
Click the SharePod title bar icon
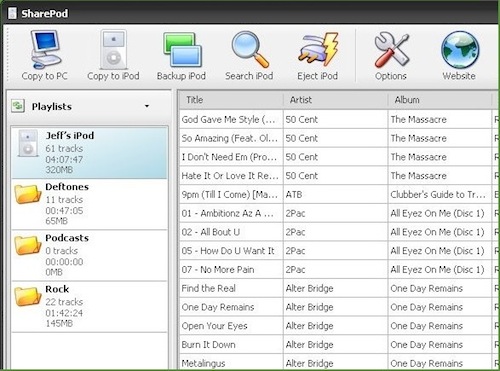coord(12,13)
